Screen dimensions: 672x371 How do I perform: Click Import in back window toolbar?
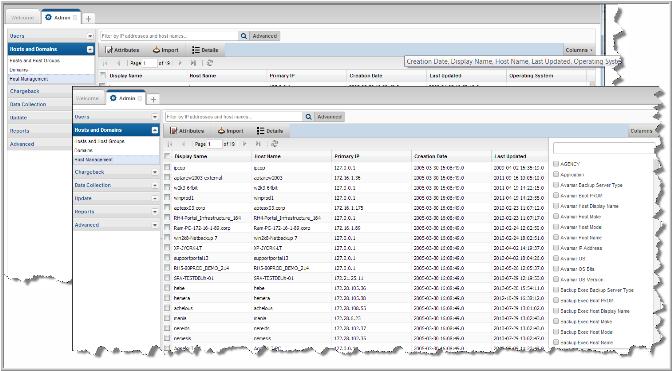tap(165, 50)
